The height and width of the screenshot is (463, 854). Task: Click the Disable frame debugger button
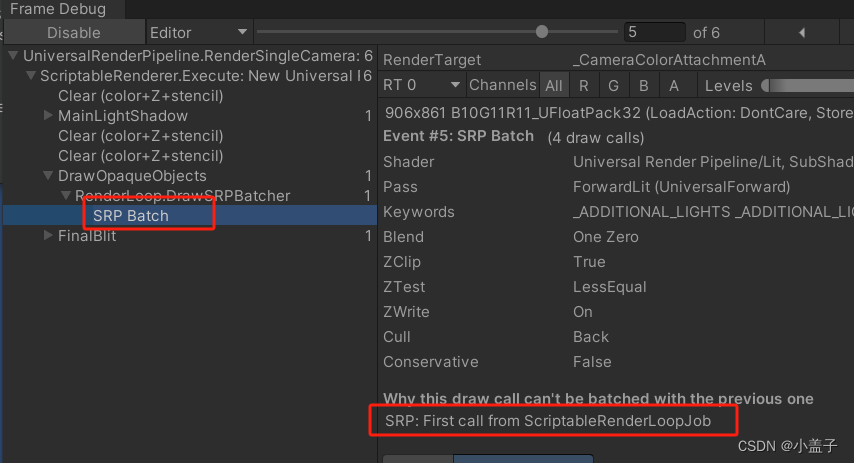coord(73,33)
